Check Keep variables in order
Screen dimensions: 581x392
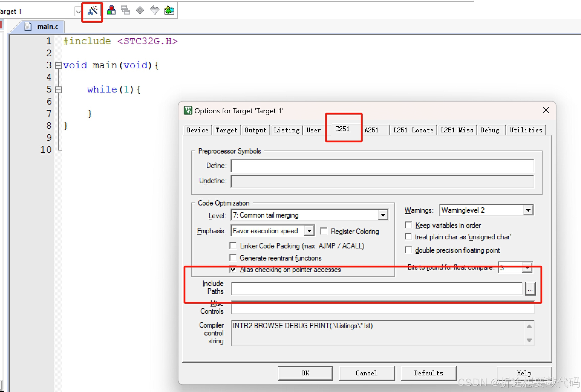point(409,225)
